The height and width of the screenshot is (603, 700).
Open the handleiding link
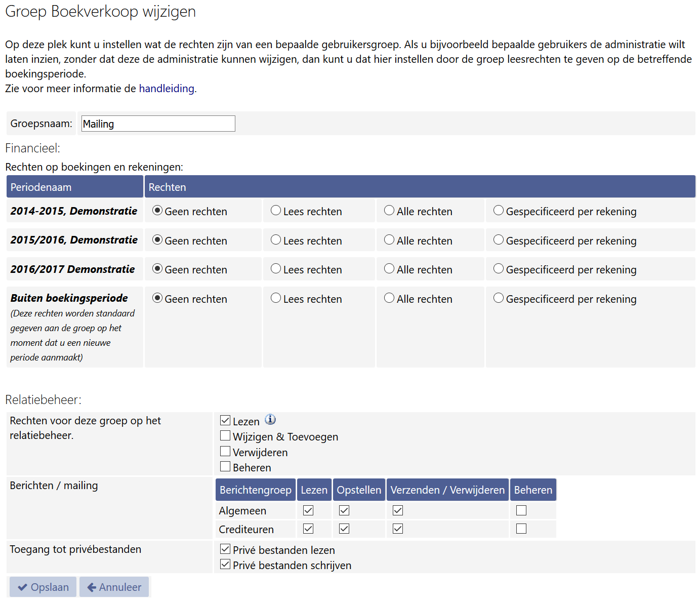(167, 89)
